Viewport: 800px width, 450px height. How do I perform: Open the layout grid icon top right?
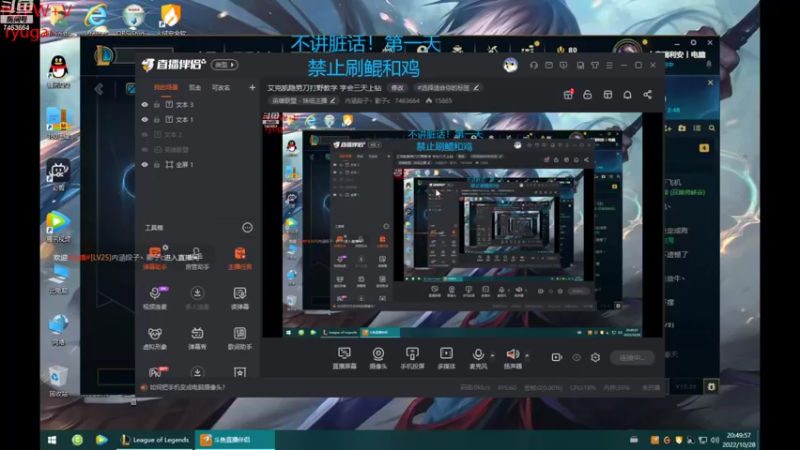(608, 95)
